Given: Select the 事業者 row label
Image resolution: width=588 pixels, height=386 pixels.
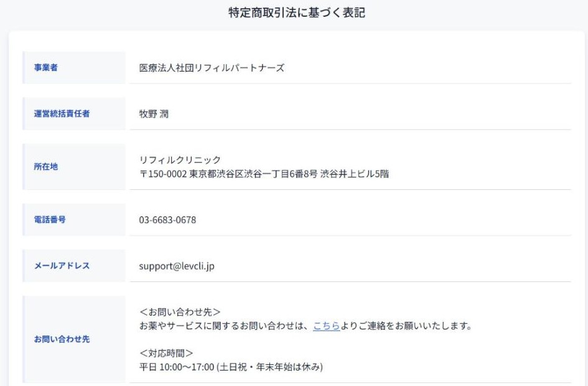Looking at the screenshot, I should pyautogui.click(x=46, y=67).
